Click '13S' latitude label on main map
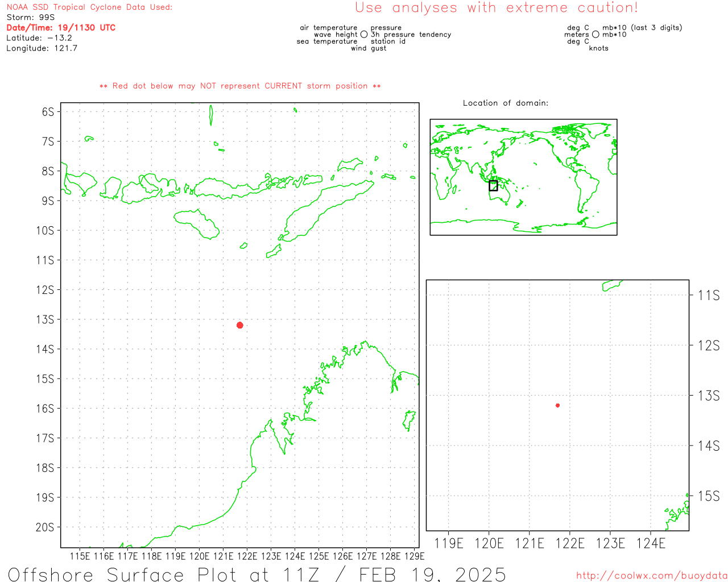Screen dimensions: 728x582 tap(45, 319)
